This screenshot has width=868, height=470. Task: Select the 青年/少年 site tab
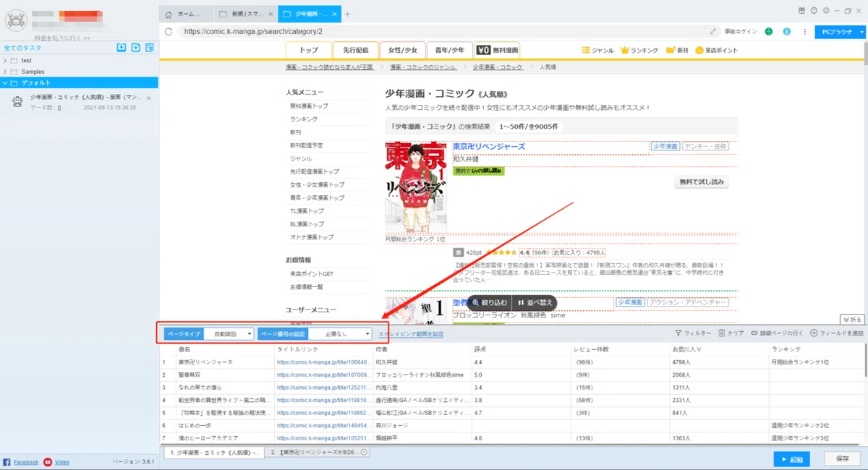coord(449,50)
